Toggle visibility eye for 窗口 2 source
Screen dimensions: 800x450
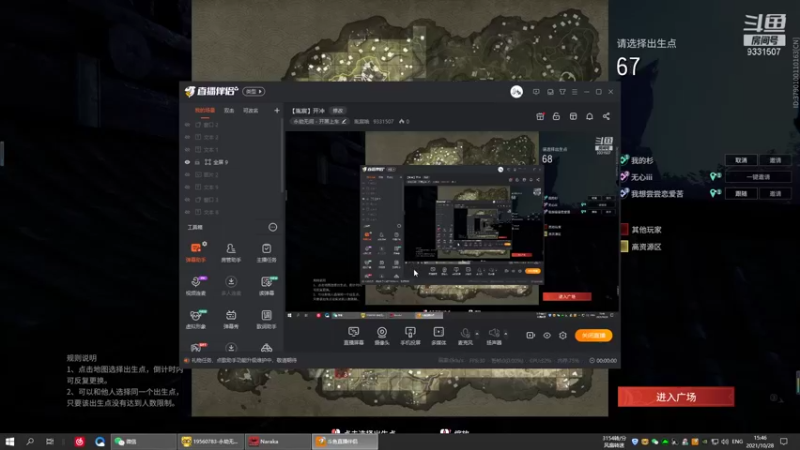point(187,124)
